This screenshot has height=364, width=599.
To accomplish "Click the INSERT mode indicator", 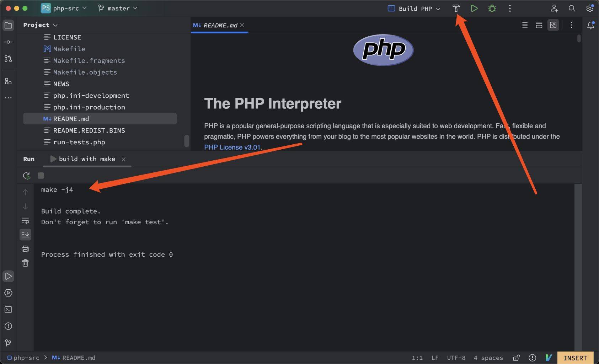I will [x=575, y=358].
